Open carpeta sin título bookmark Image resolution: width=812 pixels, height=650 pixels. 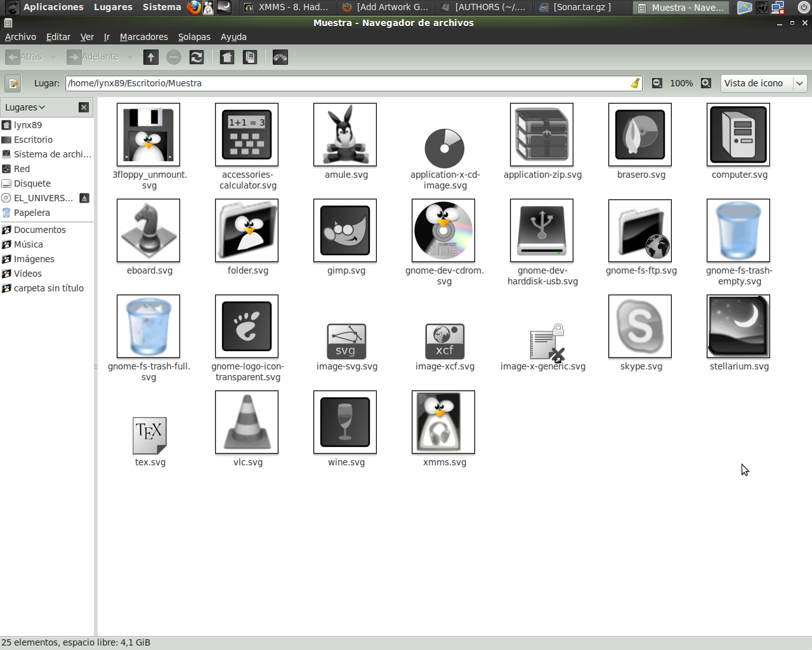[47, 288]
